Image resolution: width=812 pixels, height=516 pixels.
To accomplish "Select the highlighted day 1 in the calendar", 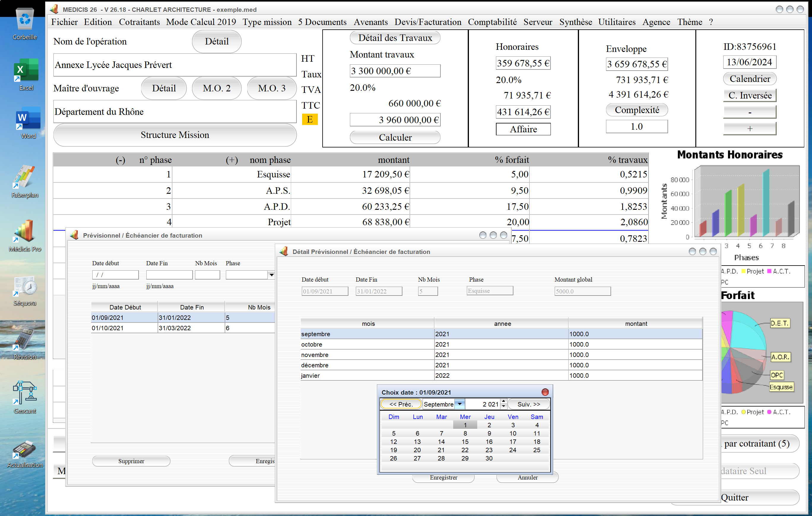I will pyautogui.click(x=465, y=425).
